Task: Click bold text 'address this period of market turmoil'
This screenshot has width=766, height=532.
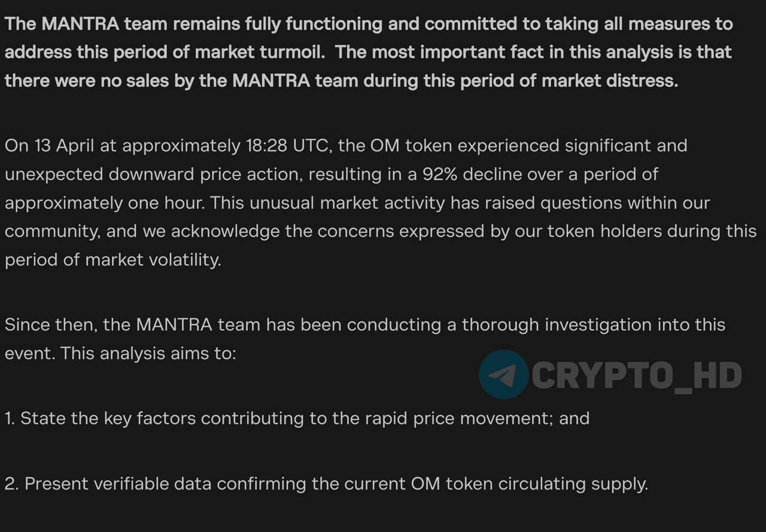Action: click(165, 52)
